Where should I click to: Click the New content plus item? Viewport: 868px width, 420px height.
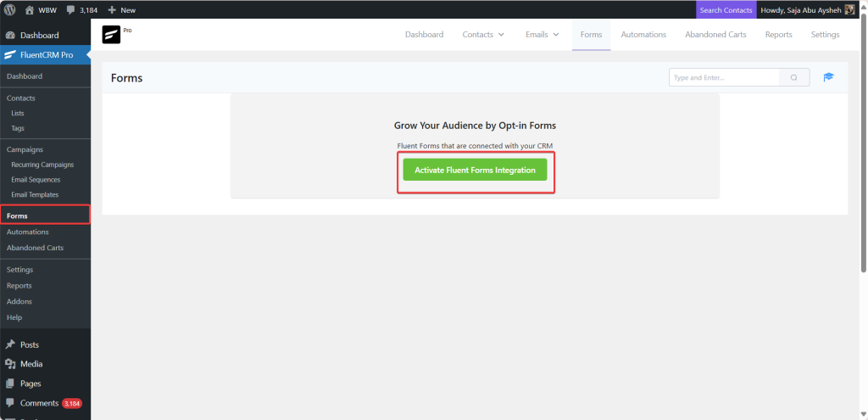click(122, 10)
